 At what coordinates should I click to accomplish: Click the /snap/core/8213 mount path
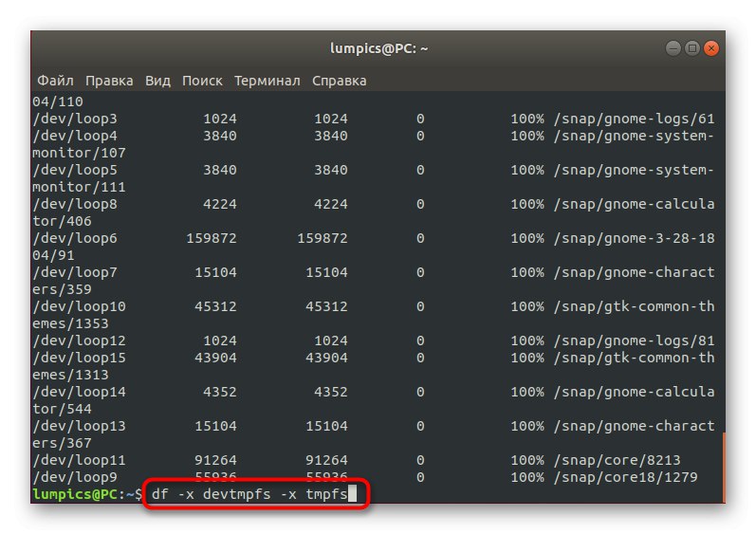[617, 461]
